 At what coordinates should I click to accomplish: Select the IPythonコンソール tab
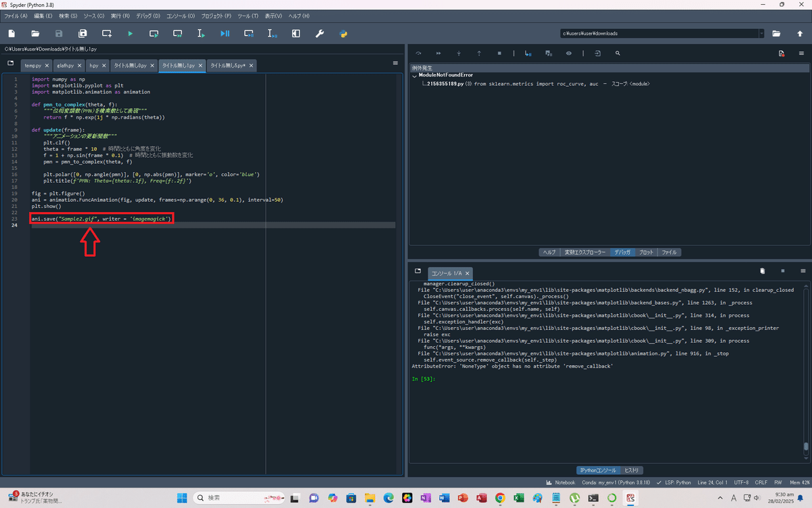click(x=597, y=470)
